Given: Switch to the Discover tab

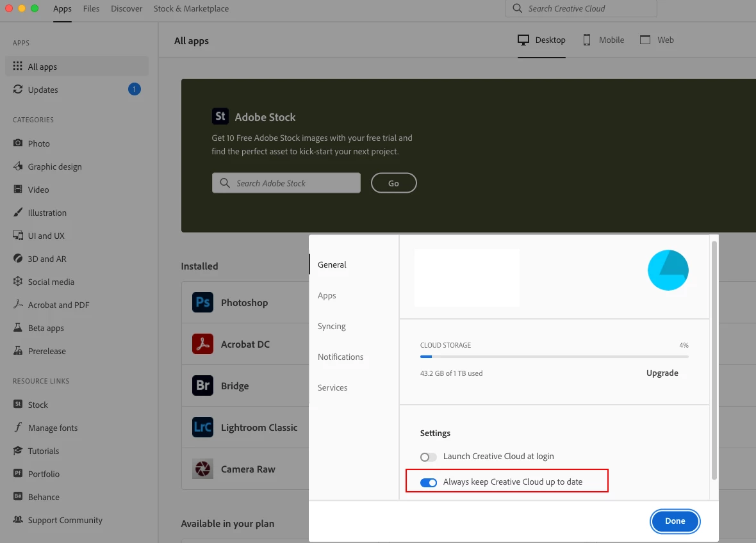Looking at the screenshot, I should [x=127, y=9].
